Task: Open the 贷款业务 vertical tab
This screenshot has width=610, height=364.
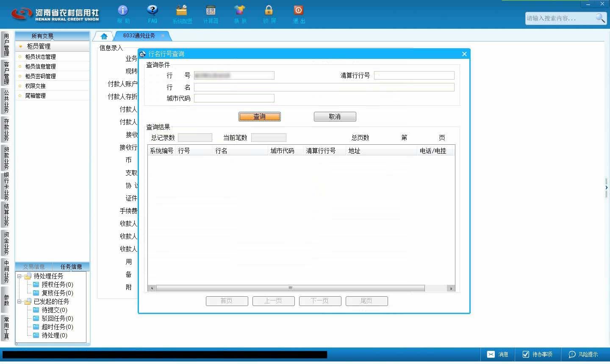Action: coord(6,157)
